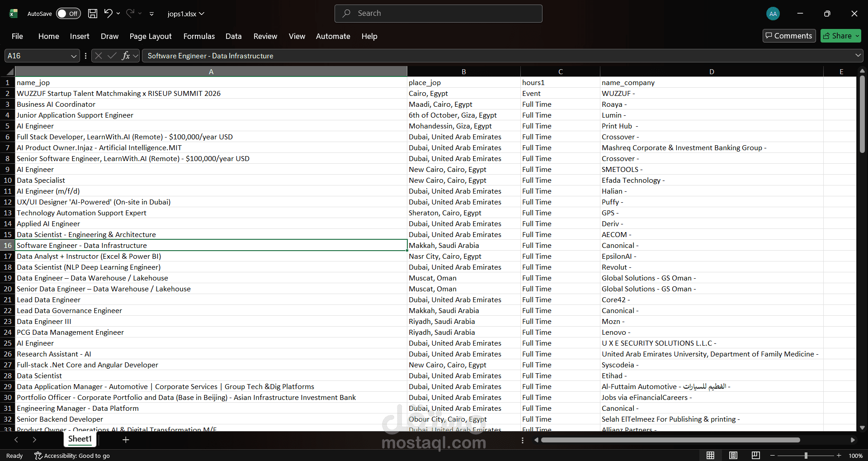Click the Share button

(x=841, y=36)
